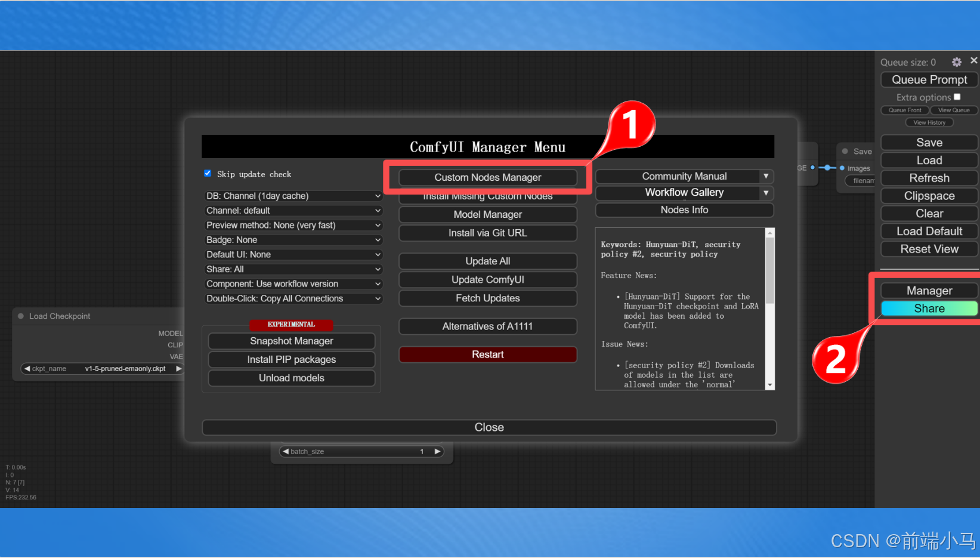Click View Queue button
This screenshot has height=558, width=980.
[953, 110]
